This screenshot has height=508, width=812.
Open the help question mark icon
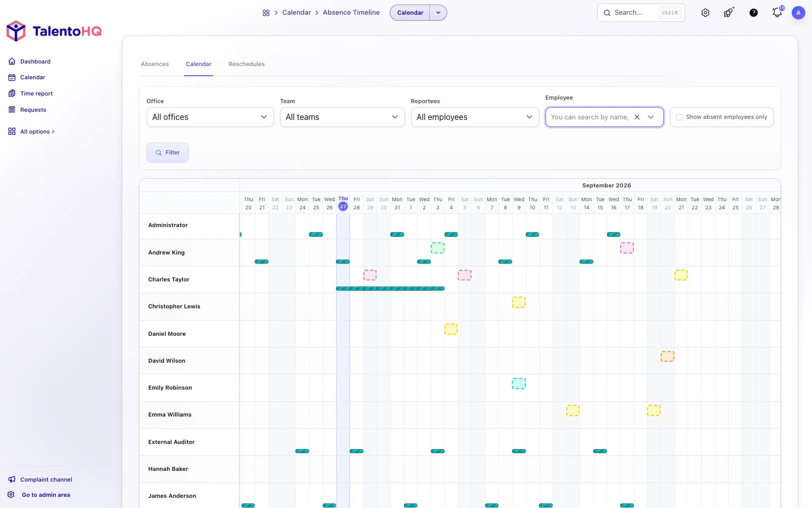click(754, 13)
